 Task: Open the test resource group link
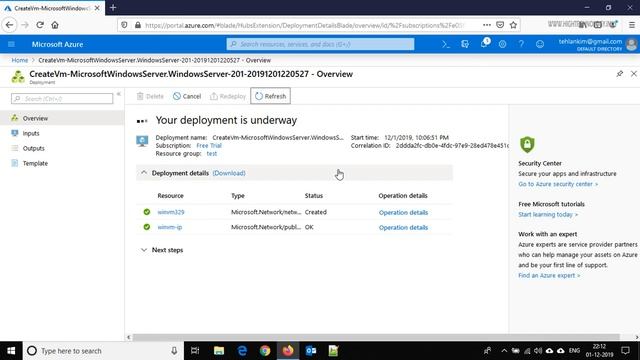pos(211,153)
